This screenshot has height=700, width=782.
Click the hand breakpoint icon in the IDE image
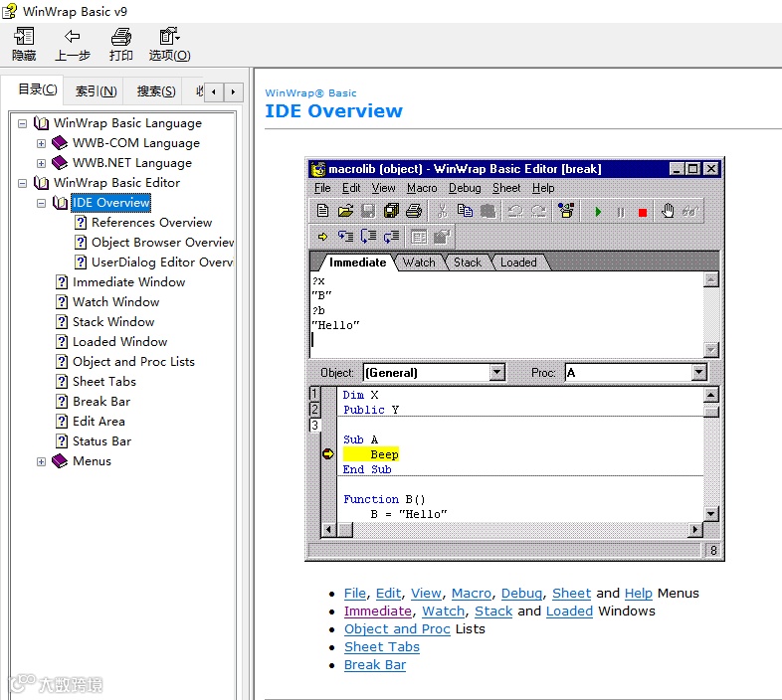668,211
